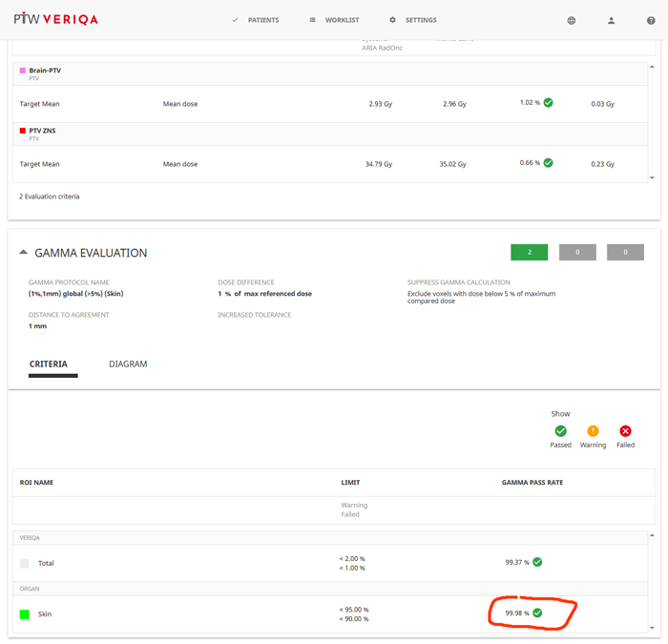
Task: Click the 0.03 Gy difference value
Action: pos(602,104)
